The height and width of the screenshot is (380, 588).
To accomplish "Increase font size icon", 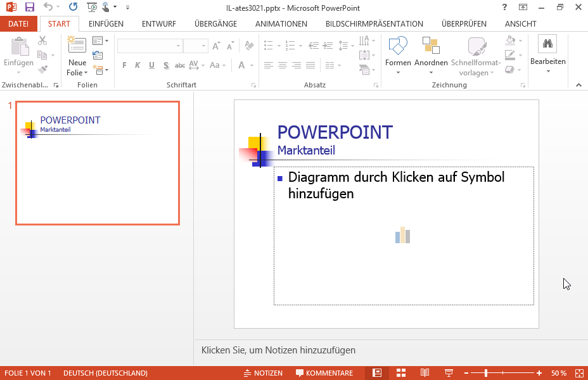I will (x=216, y=46).
